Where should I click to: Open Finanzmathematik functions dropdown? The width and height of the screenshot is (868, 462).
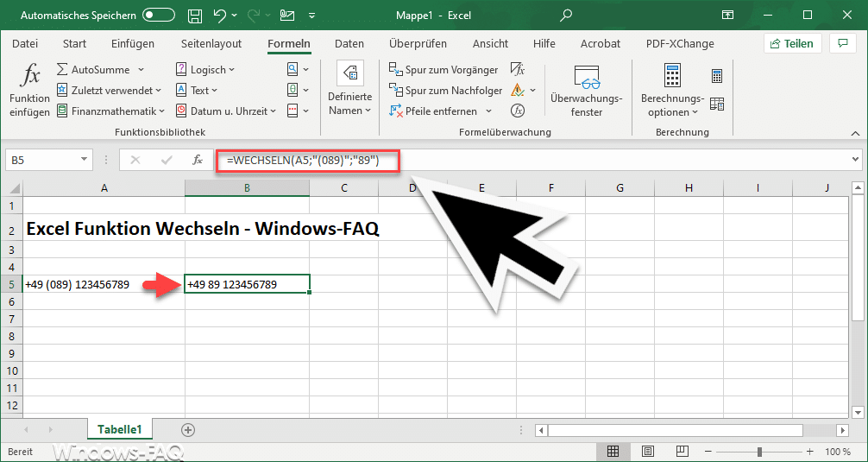tap(110, 111)
